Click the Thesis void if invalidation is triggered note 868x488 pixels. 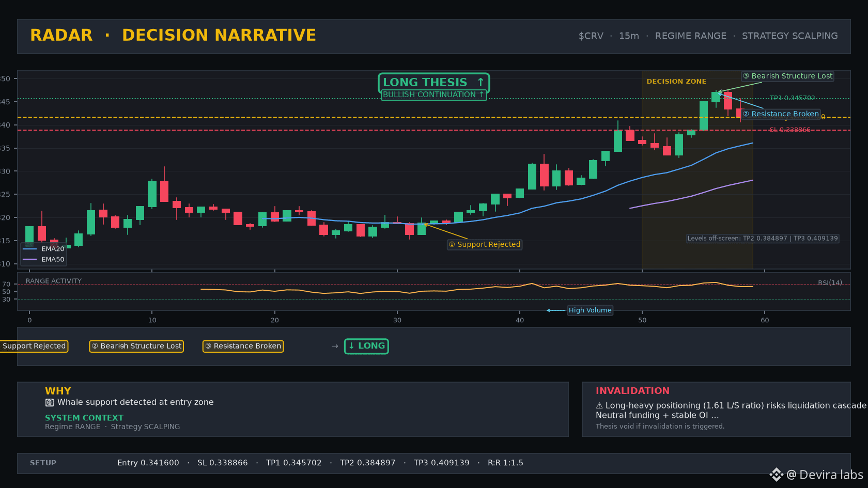point(660,427)
